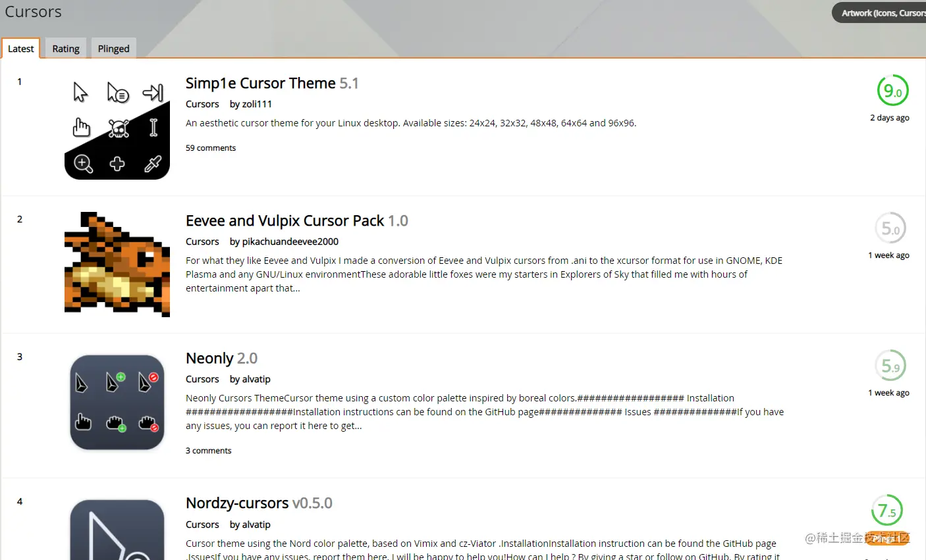Click the '2 days ago' timestamp
Image resolution: width=926 pixels, height=560 pixels.
point(890,118)
